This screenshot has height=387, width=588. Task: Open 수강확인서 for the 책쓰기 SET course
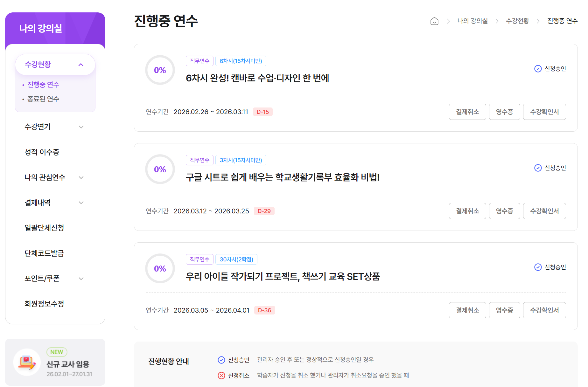544,310
